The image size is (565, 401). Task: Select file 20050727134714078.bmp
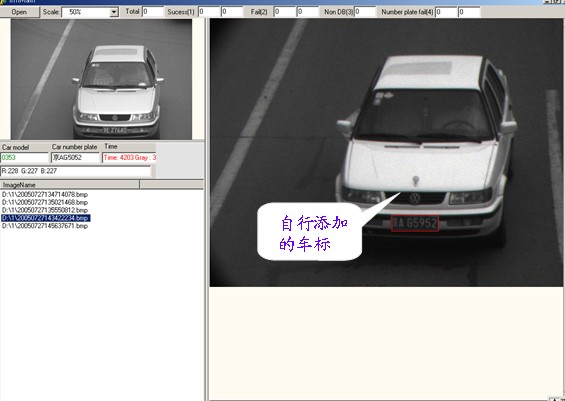pyautogui.click(x=45, y=195)
